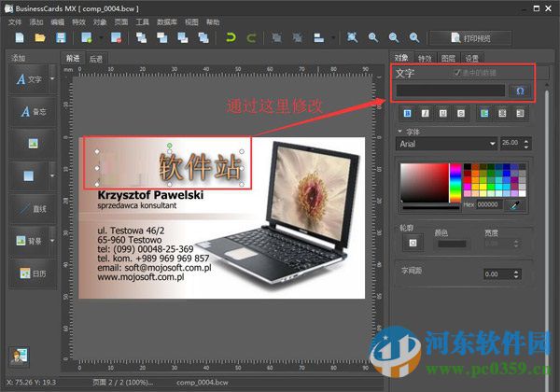The width and height of the screenshot is (560, 392).
Task: Click the rainbow hue strip
Action: click(x=455, y=183)
